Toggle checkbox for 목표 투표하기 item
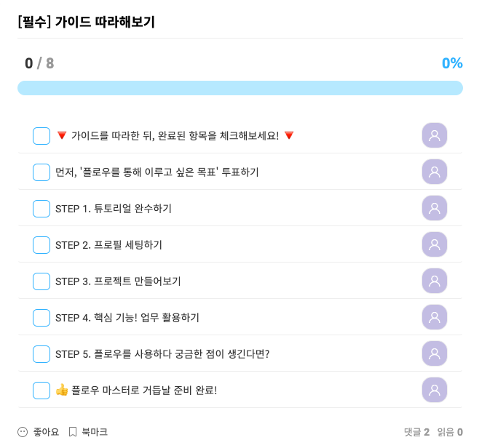 41,172
